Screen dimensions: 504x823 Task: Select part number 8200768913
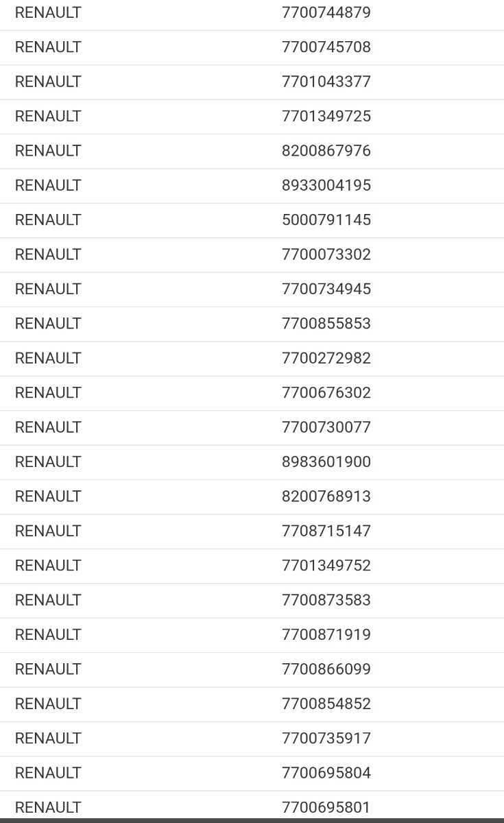[326, 496]
